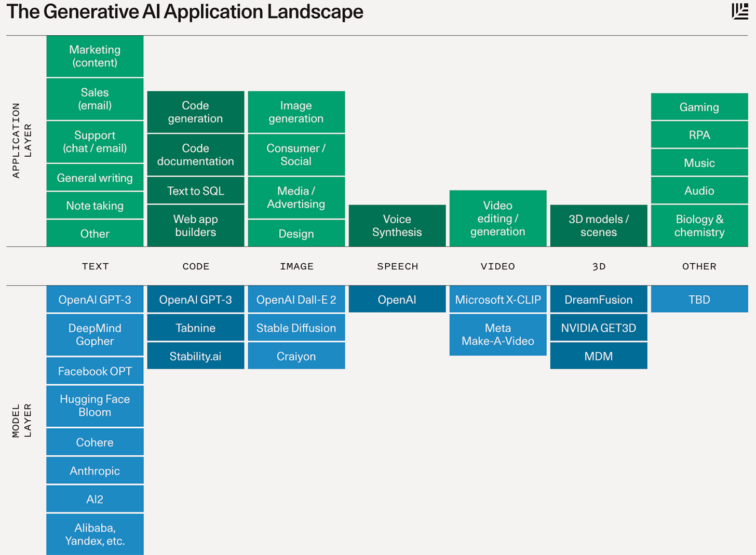Select the "VIDEO" column heading
The width and height of the screenshot is (756, 555).
[498, 266]
